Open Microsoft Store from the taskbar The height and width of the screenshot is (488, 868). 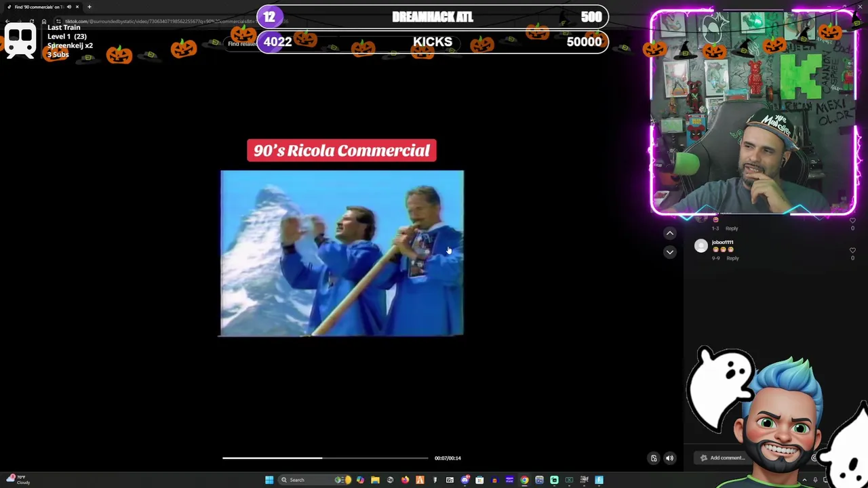[x=479, y=480]
